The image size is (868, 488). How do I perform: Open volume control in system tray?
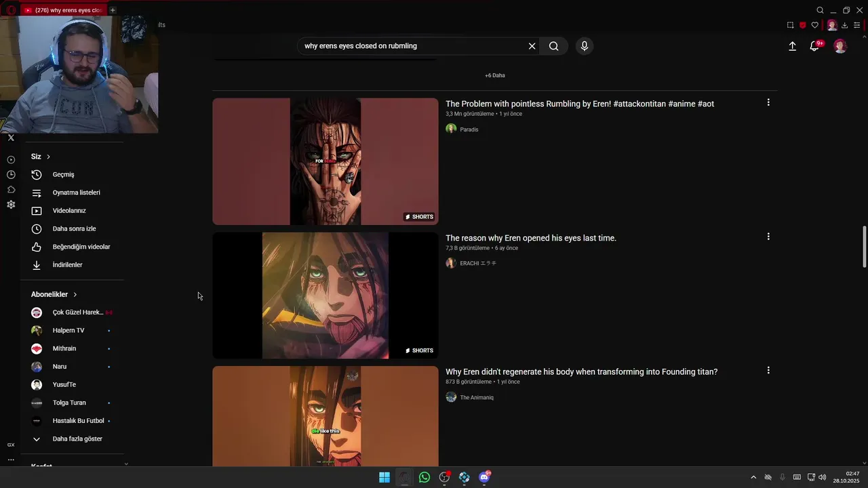[823, 477]
